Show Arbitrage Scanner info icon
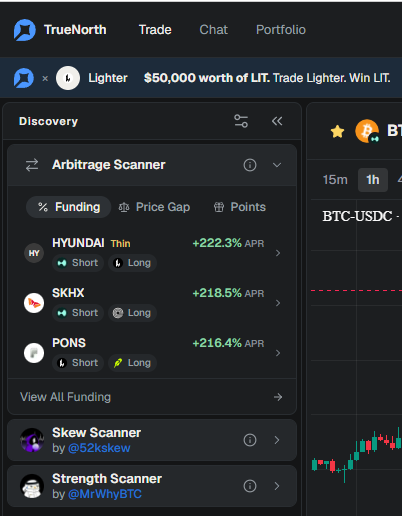Viewport: 402px width, 516px height. coord(250,165)
